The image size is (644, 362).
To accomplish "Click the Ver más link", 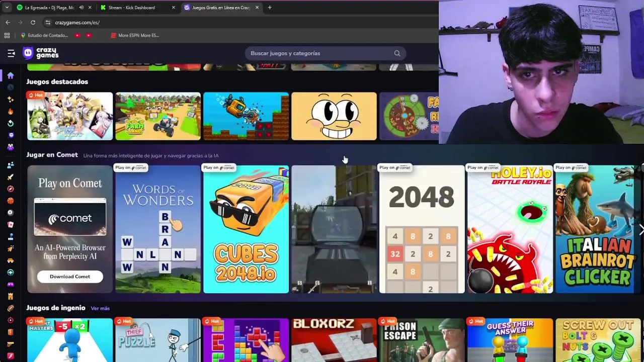I will point(100,308).
